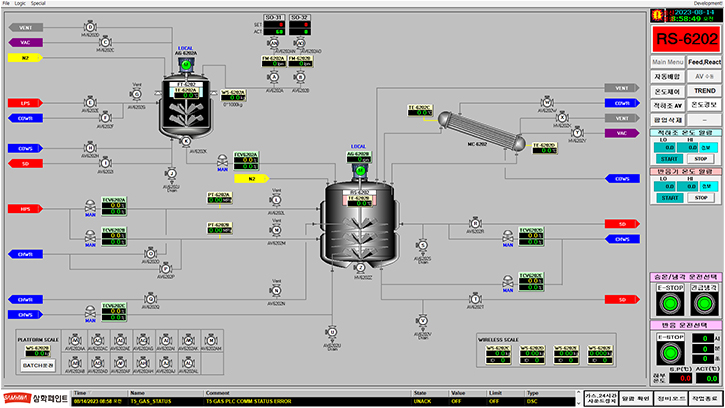Open vent valve L, AV6202L
725x408 pixels.
click(276, 200)
